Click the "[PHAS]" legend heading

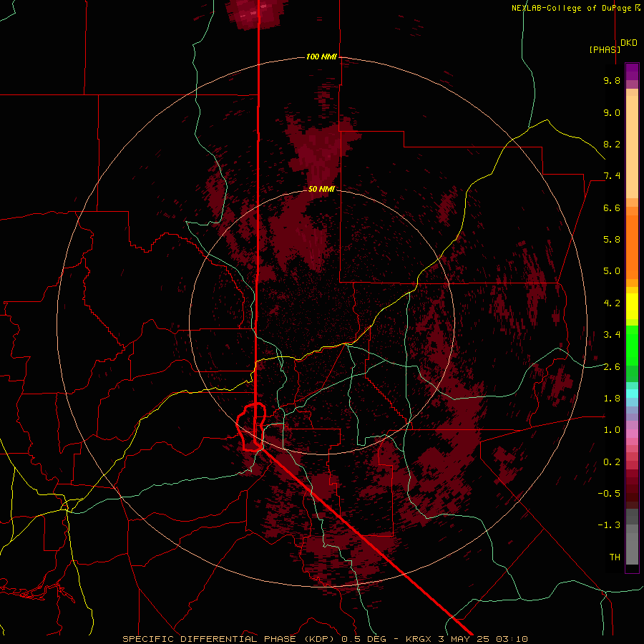(x=605, y=49)
